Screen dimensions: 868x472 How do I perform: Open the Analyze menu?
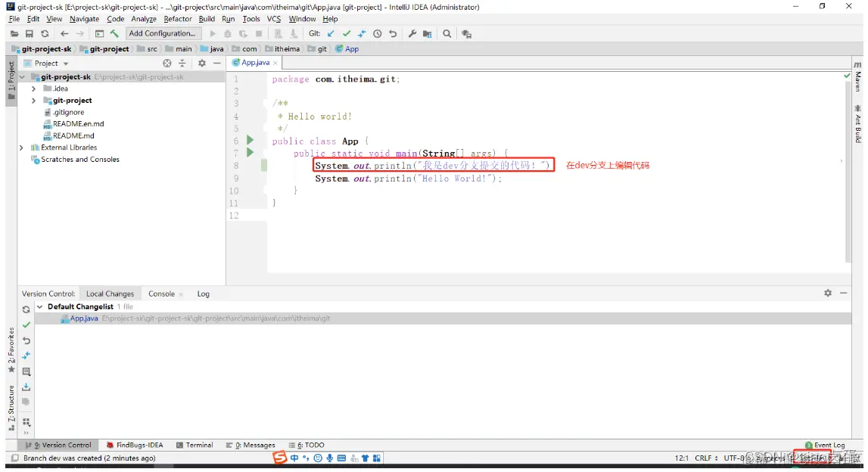[144, 19]
